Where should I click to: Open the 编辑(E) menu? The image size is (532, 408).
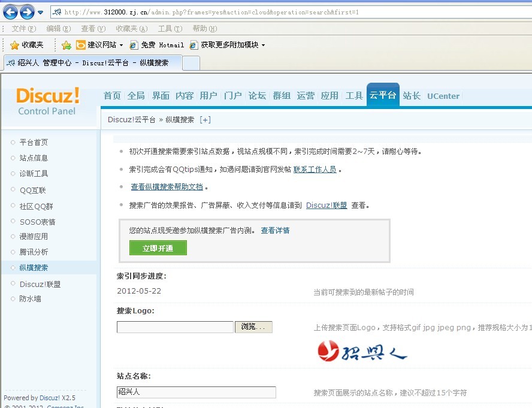pyautogui.click(x=58, y=29)
